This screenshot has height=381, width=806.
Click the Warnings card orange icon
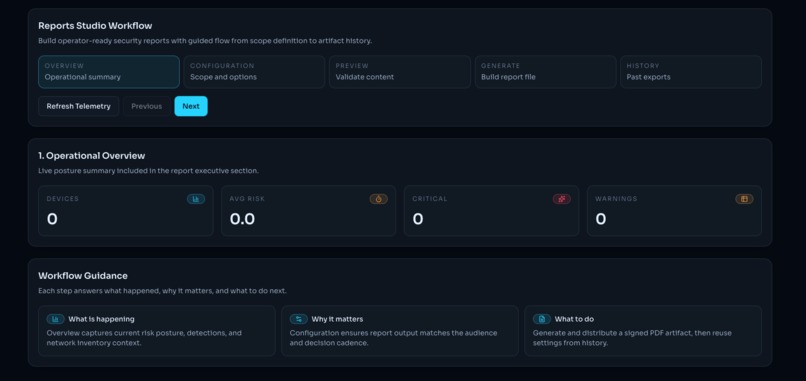tap(744, 199)
